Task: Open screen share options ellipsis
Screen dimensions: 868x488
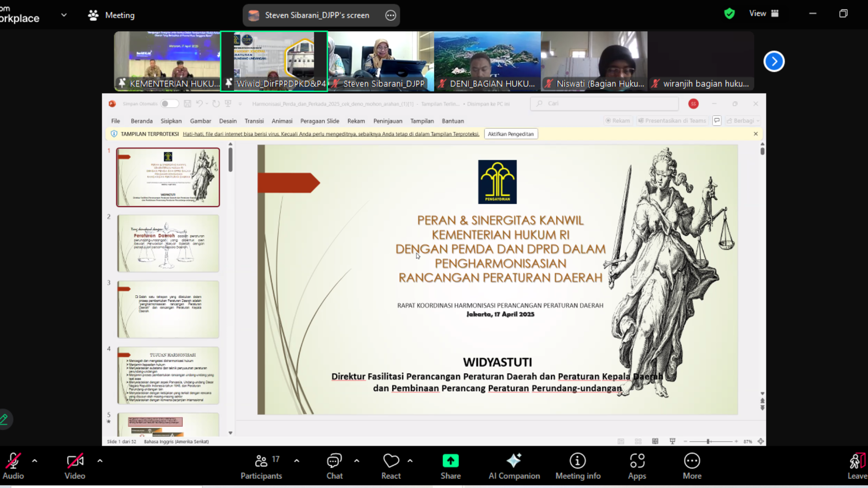Action: coord(391,15)
